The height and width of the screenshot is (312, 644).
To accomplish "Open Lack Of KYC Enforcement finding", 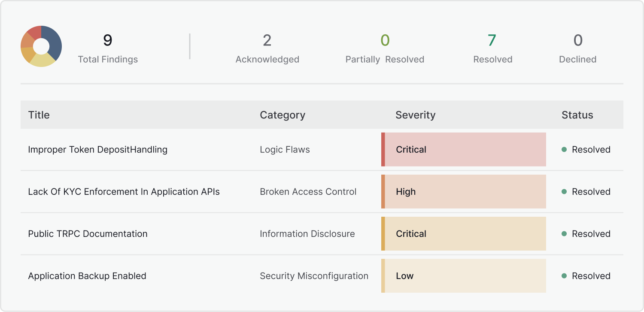I will coord(124,192).
